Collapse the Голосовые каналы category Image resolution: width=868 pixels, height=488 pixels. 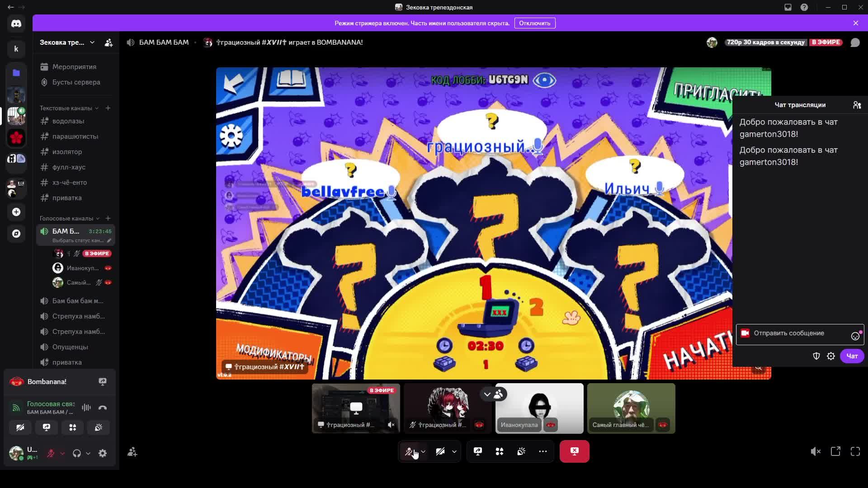[x=69, y=218]
